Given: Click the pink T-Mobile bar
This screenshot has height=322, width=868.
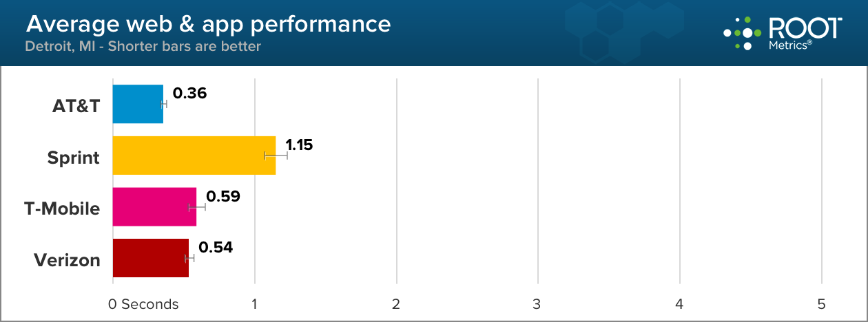Looking at the screenshot, I should click(154, 206).
